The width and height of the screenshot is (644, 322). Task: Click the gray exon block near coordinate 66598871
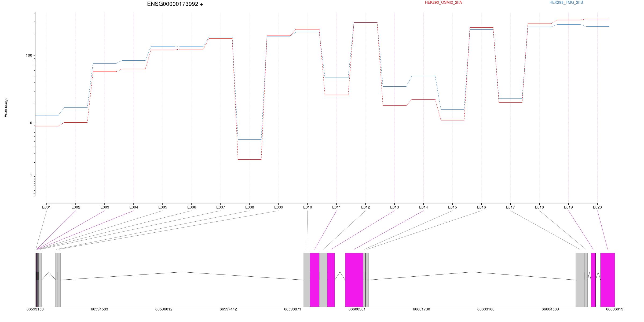click(307, 280)
